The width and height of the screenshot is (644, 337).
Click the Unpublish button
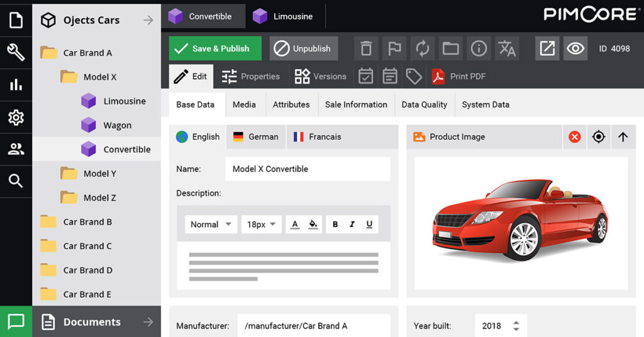[304, 48]
